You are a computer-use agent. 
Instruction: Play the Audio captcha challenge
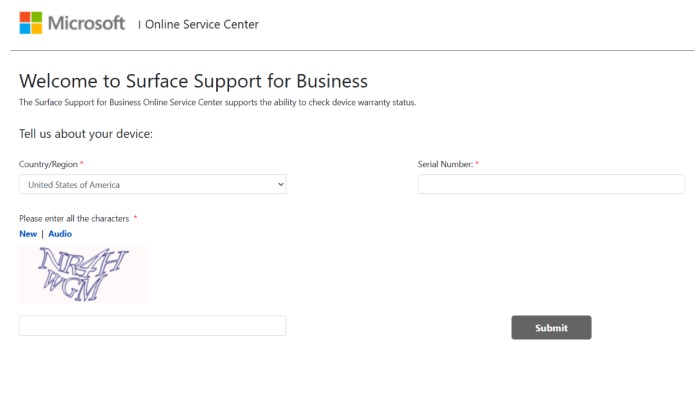click(x=60, y=234)
